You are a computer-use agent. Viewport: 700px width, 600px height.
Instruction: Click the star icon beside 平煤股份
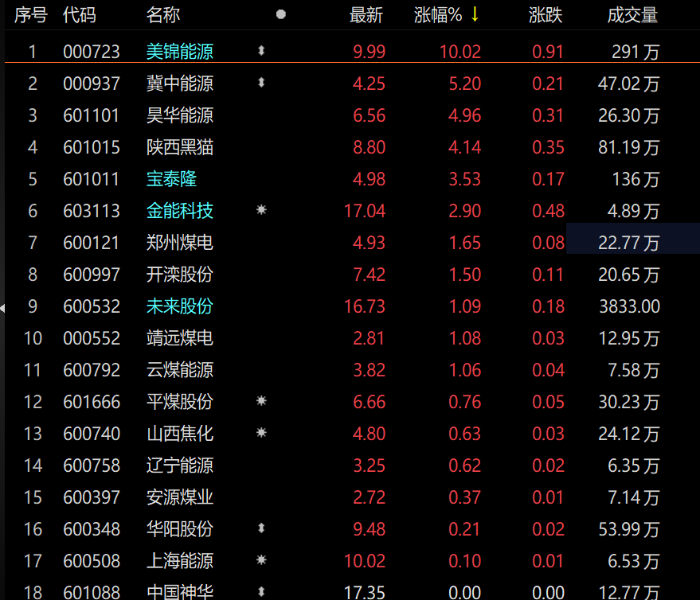262,400
